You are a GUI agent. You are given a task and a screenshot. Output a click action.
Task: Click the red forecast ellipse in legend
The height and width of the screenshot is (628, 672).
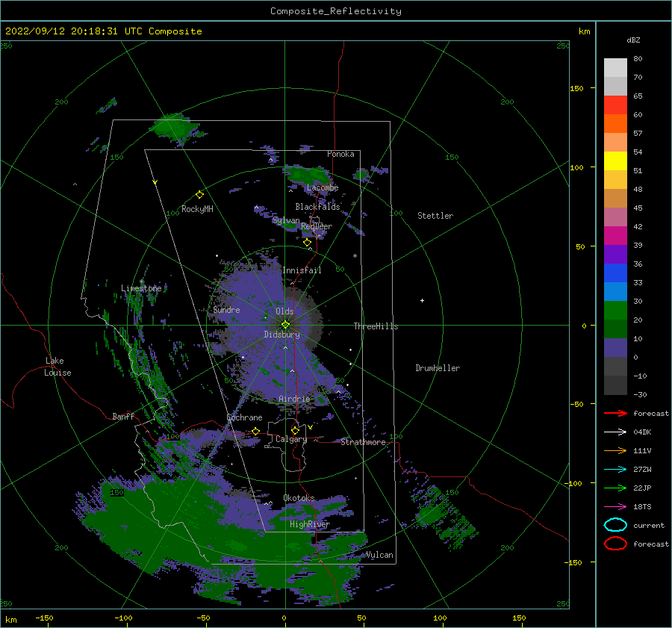pyautogui.click(x=615, y=544)
